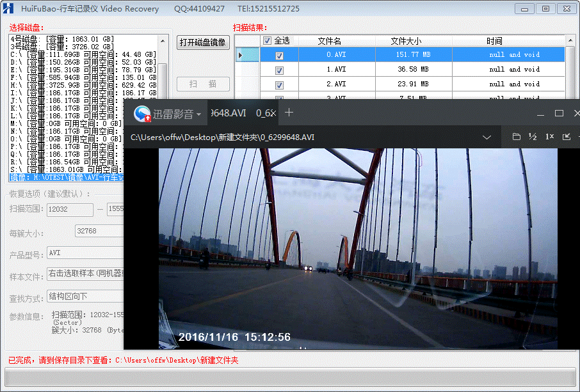Click the 36.58 MB size cell
Viewport: 580px width, 392px height.
click(x=413, y=70)
